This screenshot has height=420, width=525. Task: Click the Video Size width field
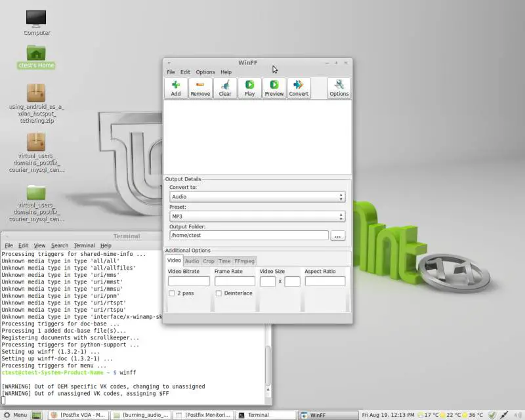268,282
